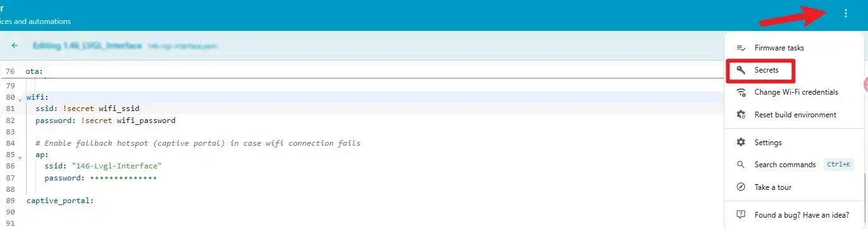Go back with the left arrow icon

[15, 46]
